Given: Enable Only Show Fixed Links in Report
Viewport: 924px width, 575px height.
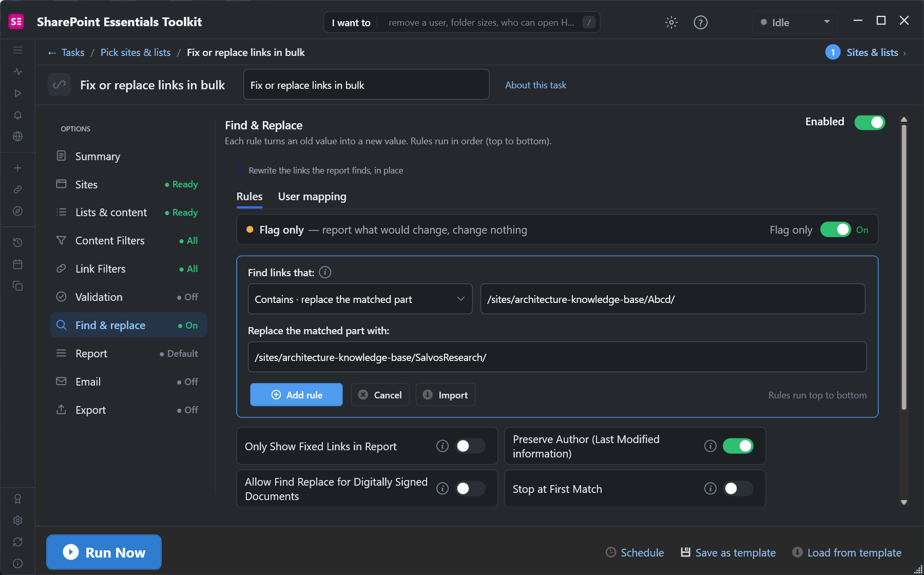Looking at the screenshot, I should (x=470, y=446).
